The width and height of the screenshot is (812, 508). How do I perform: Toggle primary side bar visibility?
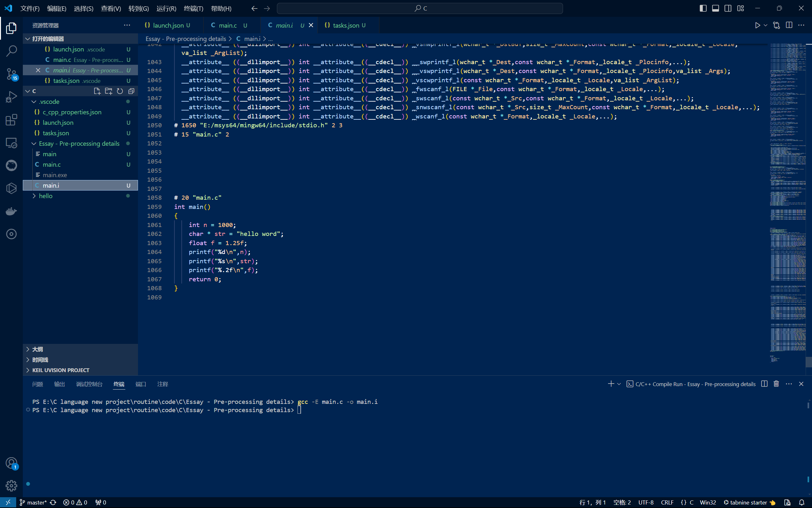(x=703, y=8)
